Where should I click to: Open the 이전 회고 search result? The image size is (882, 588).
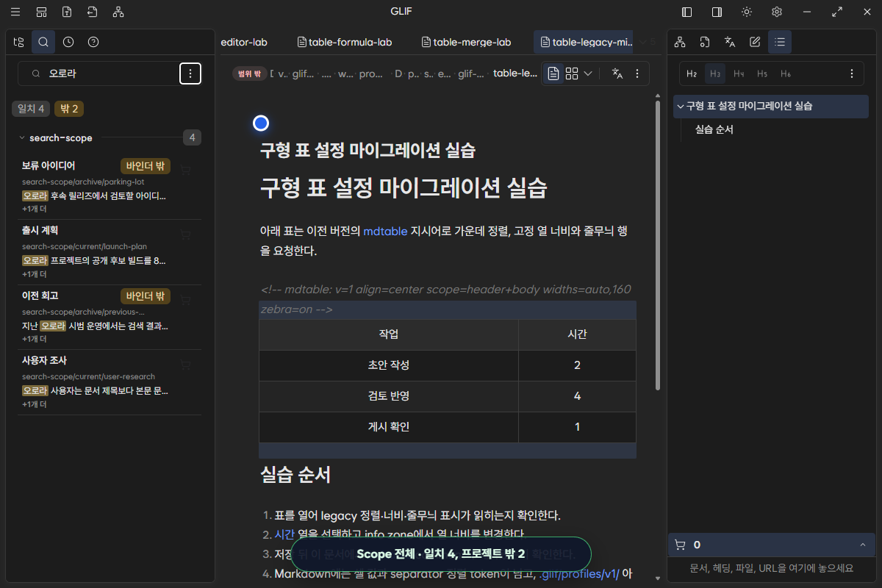click(x=95, y=318)
